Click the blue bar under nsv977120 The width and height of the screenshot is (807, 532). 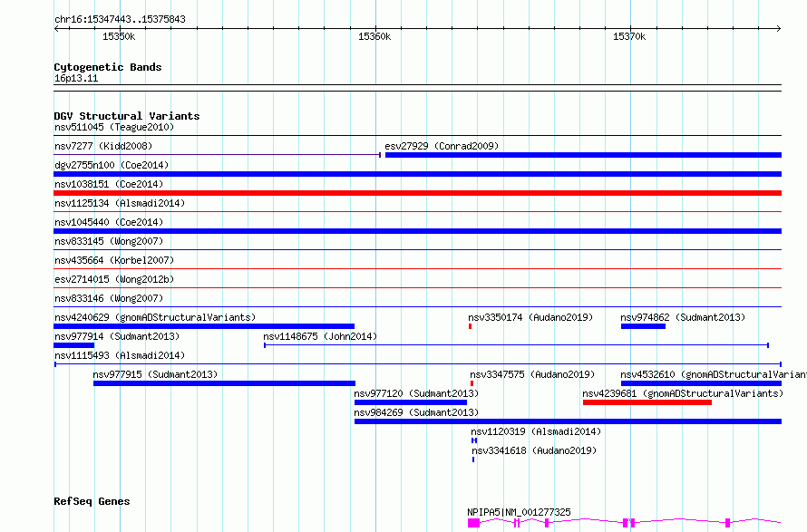pyautogui.click(x=411, y=402)
